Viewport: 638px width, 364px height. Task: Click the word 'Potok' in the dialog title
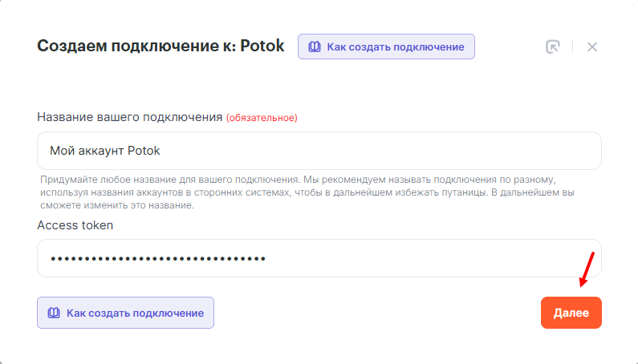[262, 46]
